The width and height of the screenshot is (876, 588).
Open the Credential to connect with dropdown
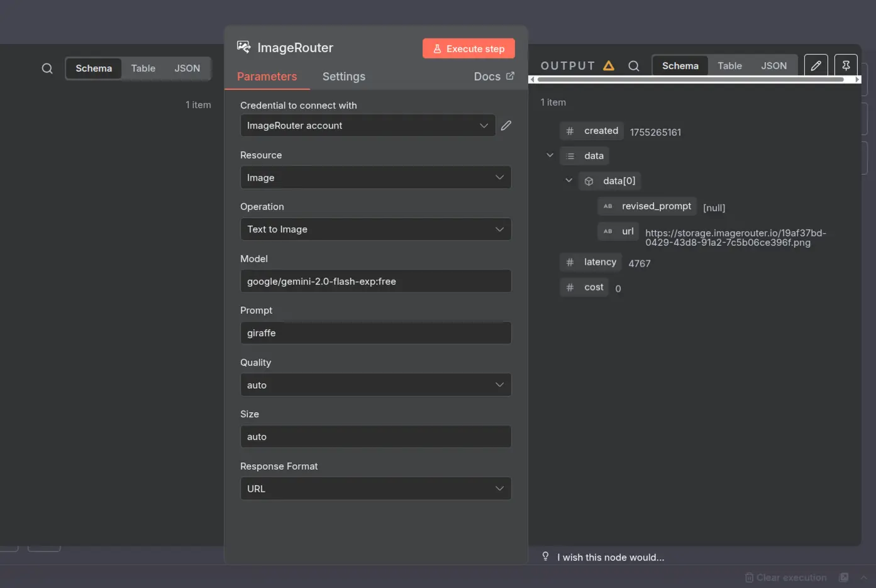point(368,126)
